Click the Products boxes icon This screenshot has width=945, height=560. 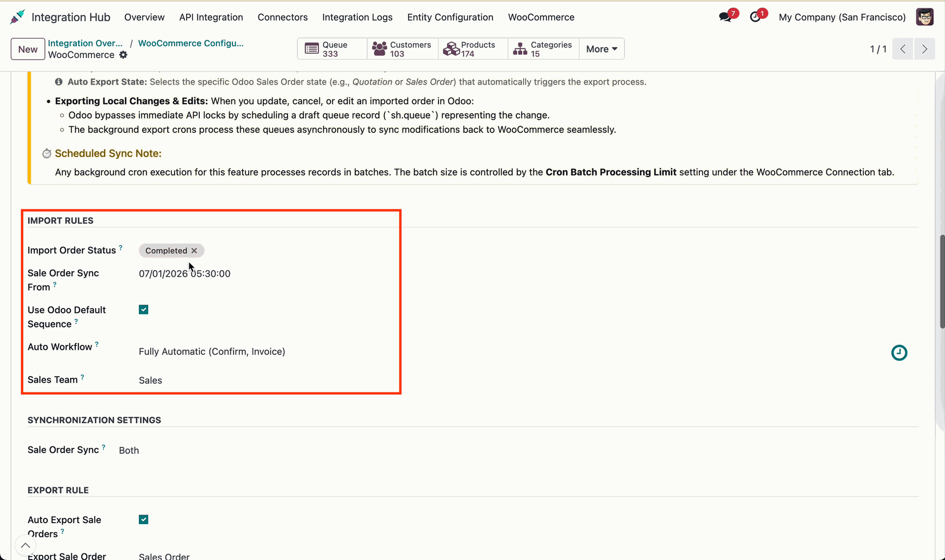tap(450, 49)
